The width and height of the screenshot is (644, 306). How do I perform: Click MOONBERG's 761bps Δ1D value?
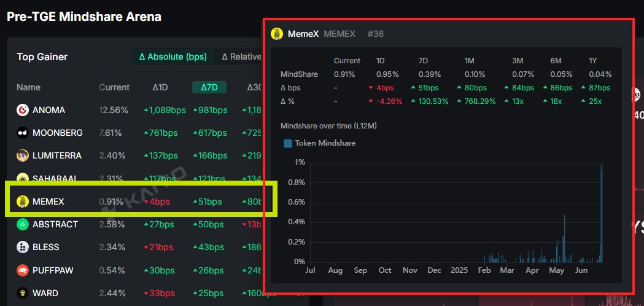[160, 133]
